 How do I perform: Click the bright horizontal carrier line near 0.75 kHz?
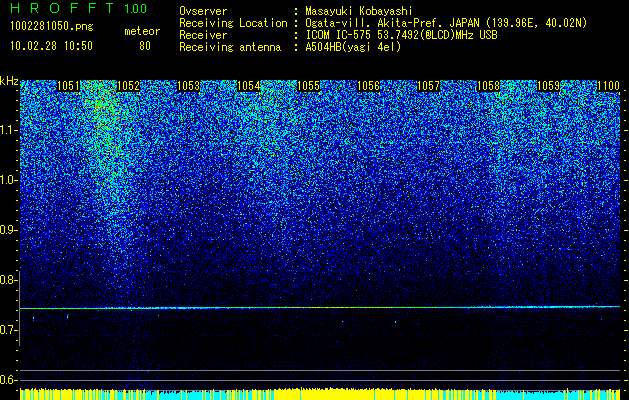coord(320,307)
